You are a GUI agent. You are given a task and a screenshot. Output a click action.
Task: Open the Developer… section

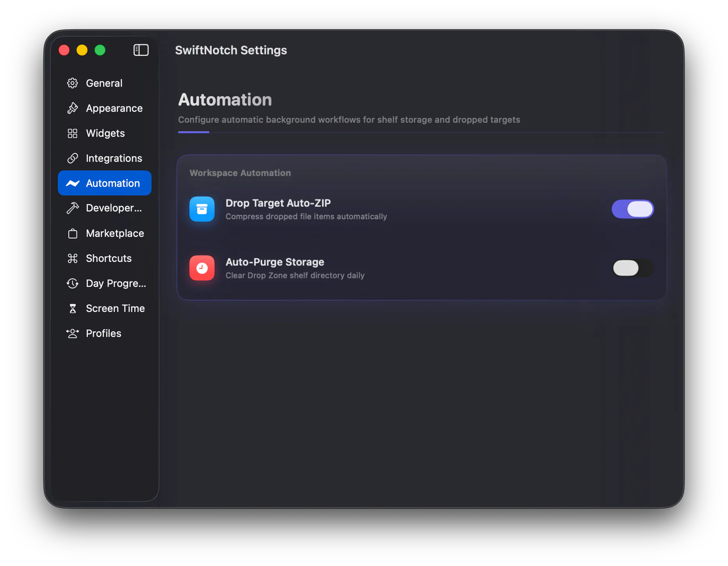pos(105,208)
